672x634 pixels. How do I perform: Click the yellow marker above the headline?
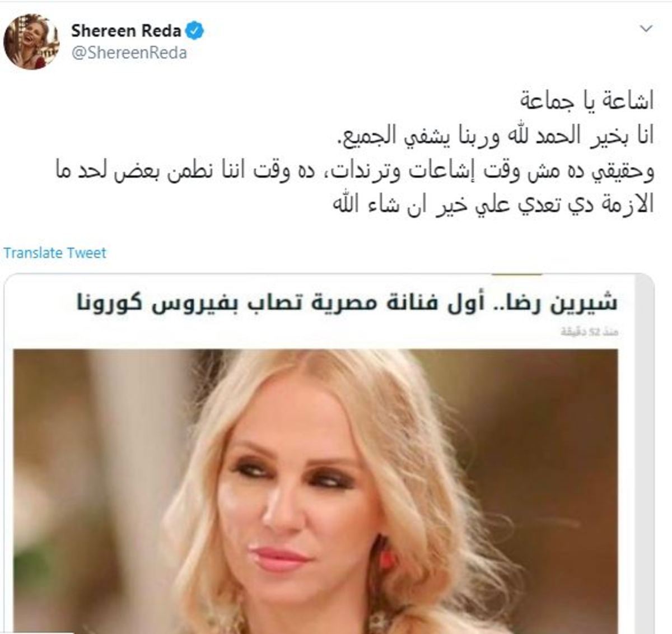[517, 274]
